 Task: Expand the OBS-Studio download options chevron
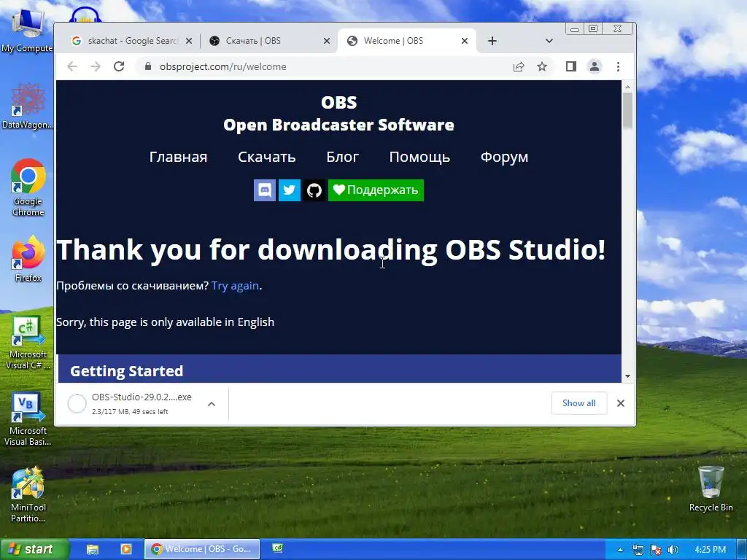coord(212,404)
